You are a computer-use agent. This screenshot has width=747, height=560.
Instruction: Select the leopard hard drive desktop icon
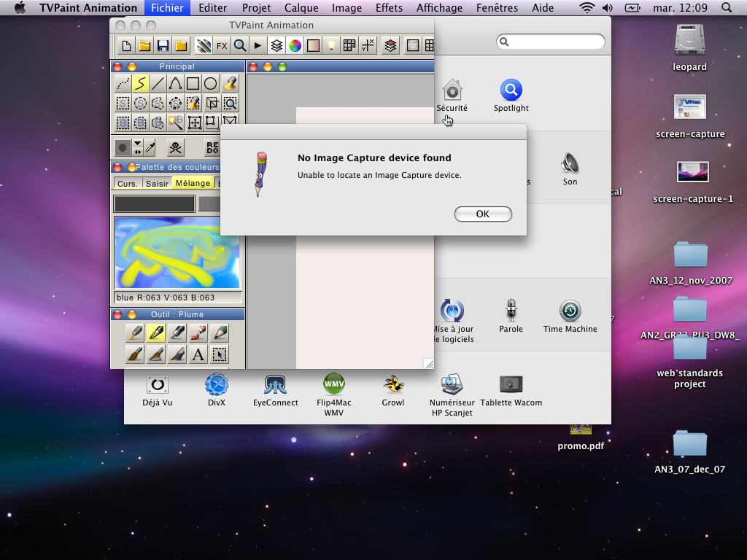click(690, 47)
